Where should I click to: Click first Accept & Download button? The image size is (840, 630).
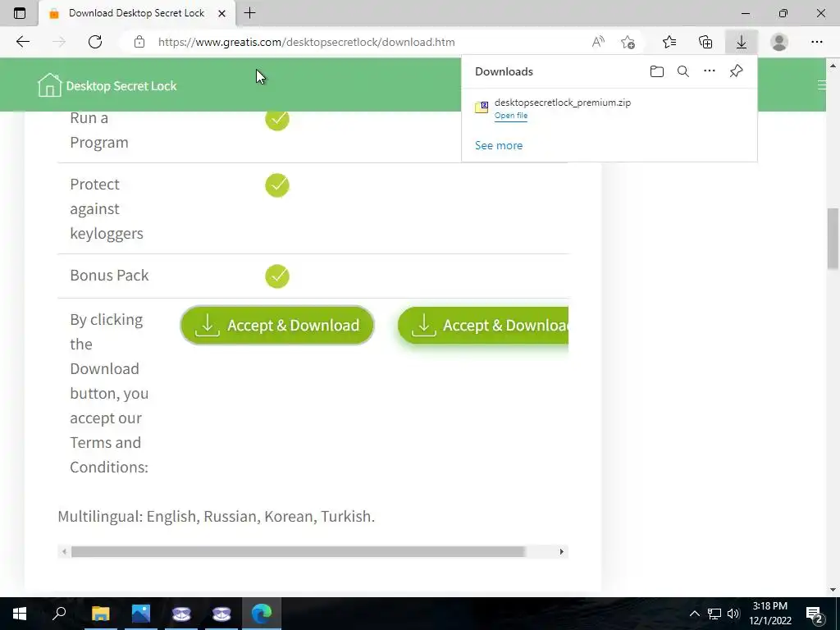click(x=277, y=325)
